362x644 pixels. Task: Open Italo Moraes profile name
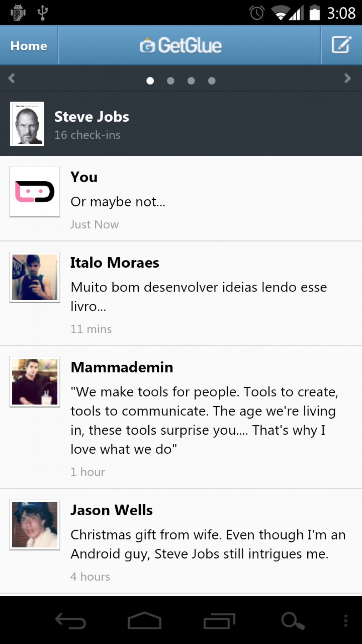point(115,263)
